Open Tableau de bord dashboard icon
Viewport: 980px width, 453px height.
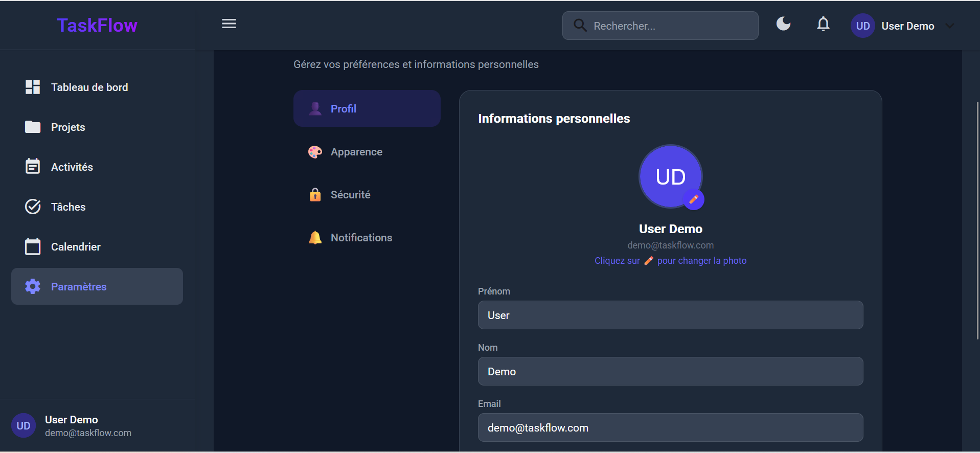pos(33,87)
